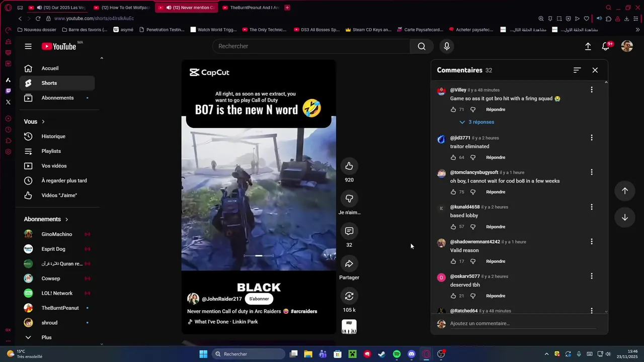
Task: Open À regarder plus tard
Action: point(57,180)
